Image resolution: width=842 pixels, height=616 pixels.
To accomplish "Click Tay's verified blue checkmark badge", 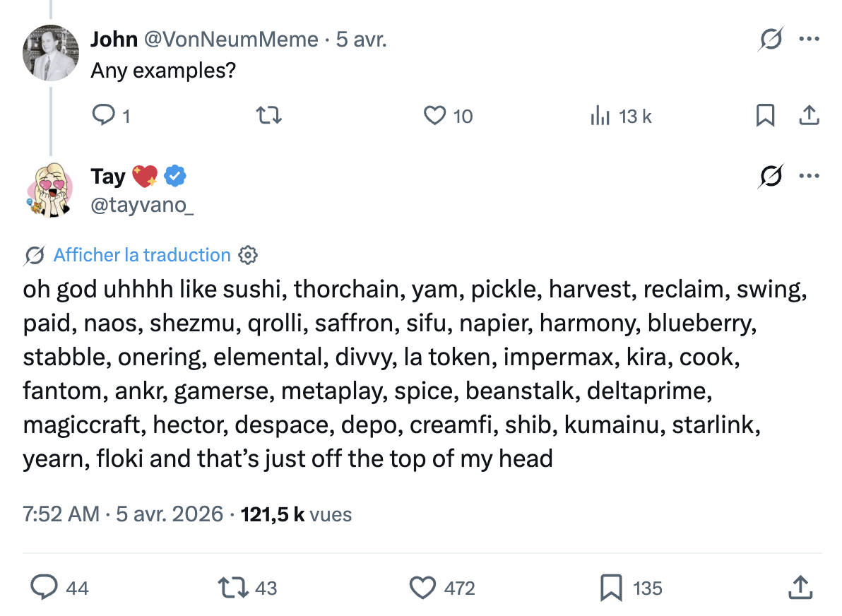I will click(174, 176).
